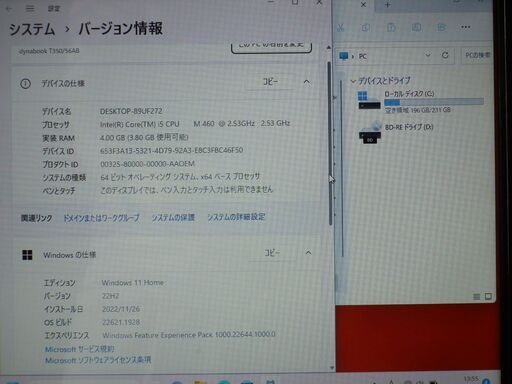Open システムの詳細設定 link

pyautogui.click(x=236, y=217)
